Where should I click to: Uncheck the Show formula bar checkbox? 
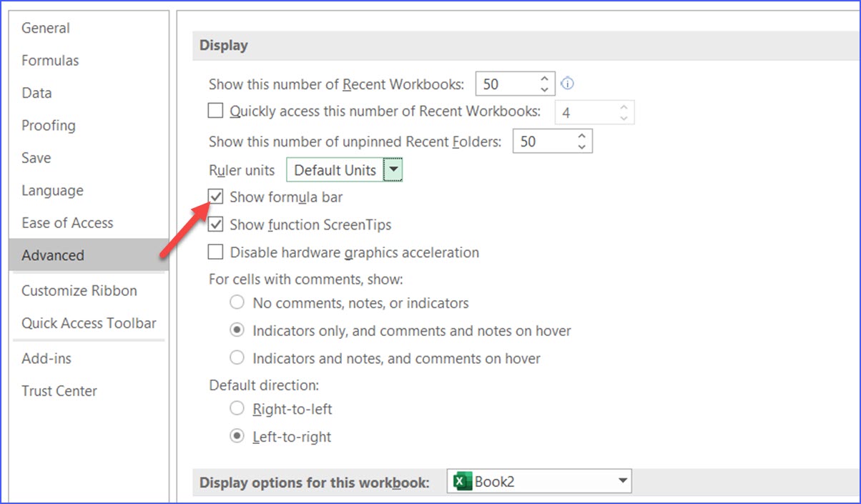pos(215,197)
